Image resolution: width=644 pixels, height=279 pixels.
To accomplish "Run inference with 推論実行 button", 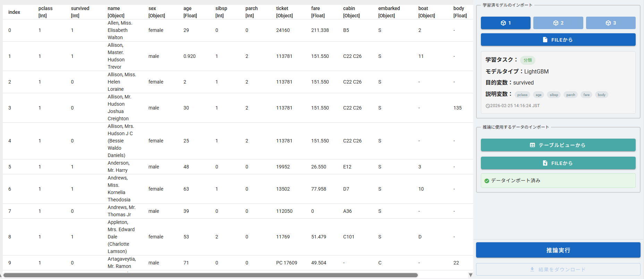I will 558,250.
